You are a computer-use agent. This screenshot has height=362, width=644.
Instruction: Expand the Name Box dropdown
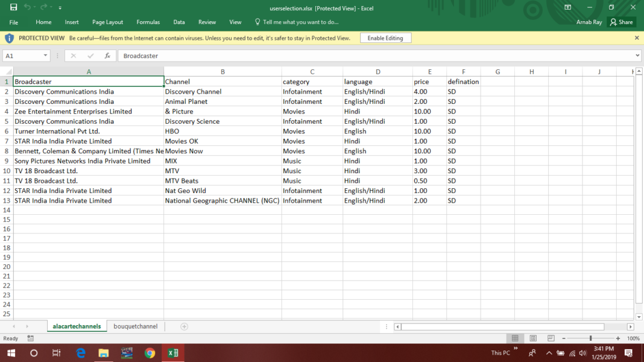45,56
